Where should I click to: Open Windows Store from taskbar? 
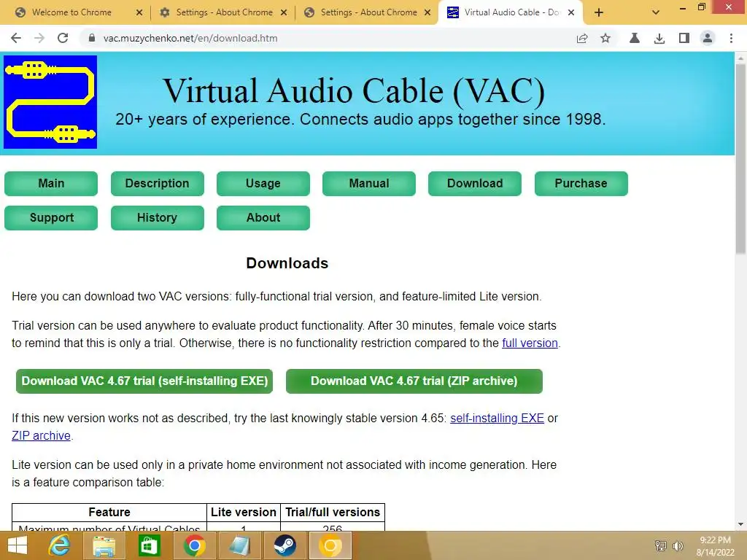pyautogui.click(x=149, y=545)
